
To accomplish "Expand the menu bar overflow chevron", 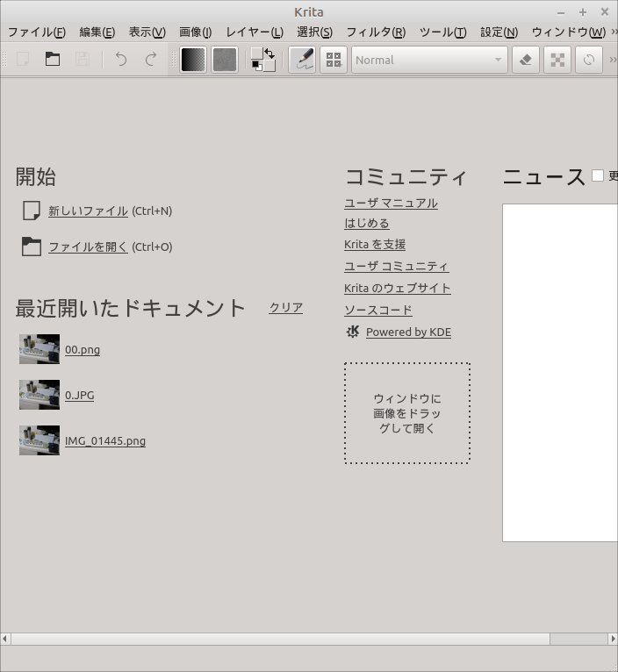I will click(614, 32).
